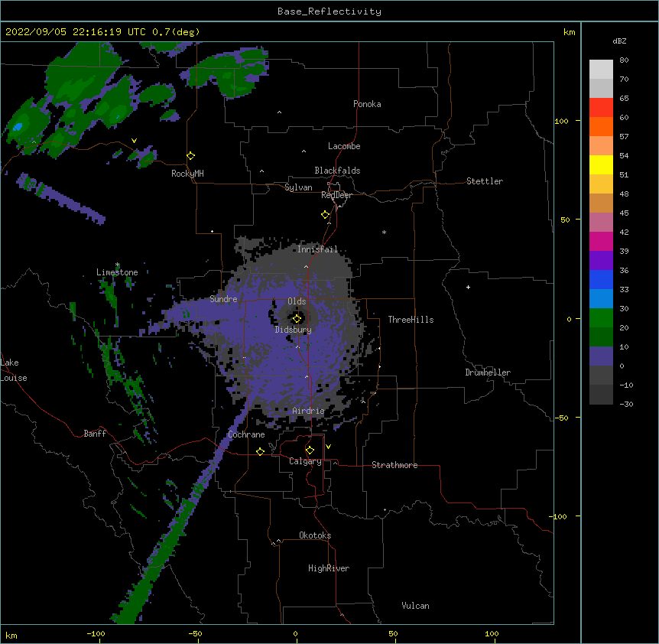Click the Strathmore town label
Image resolution: width=659 pixels, height=644 pixels.
click(x=394, y=465)
